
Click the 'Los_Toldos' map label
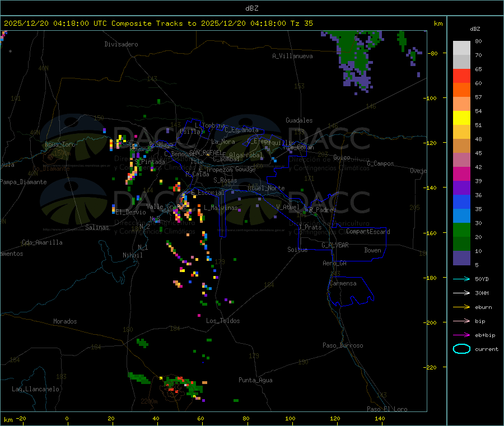click(x=223, y=321)
